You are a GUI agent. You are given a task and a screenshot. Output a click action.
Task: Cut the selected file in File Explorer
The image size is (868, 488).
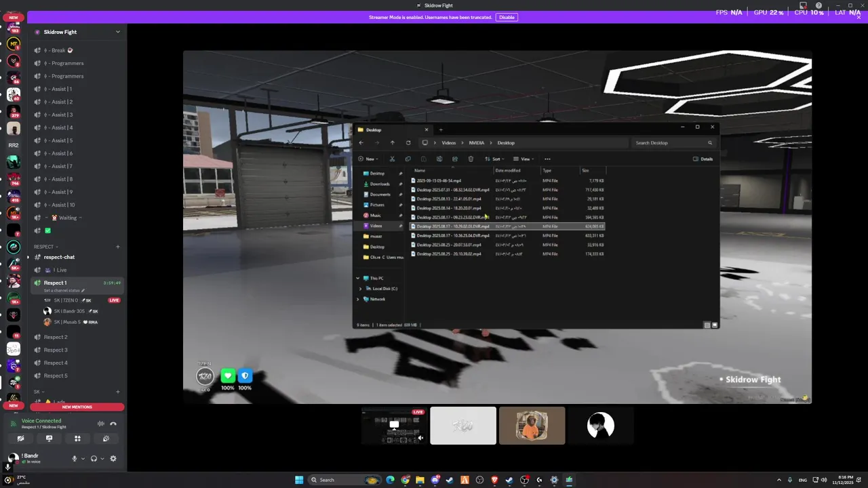point(392,159)
